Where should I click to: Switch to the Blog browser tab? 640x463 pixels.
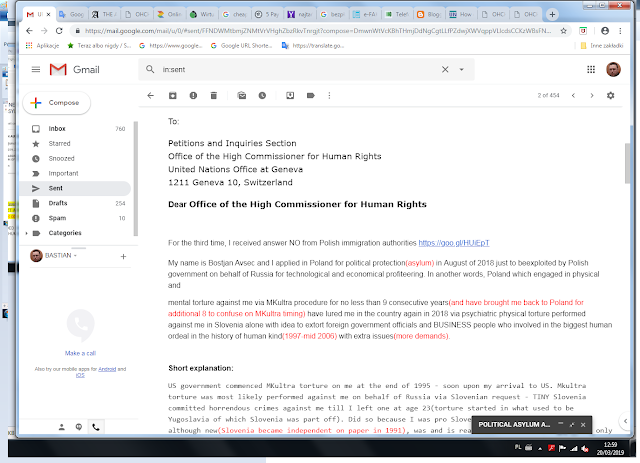tap(429, 14)
